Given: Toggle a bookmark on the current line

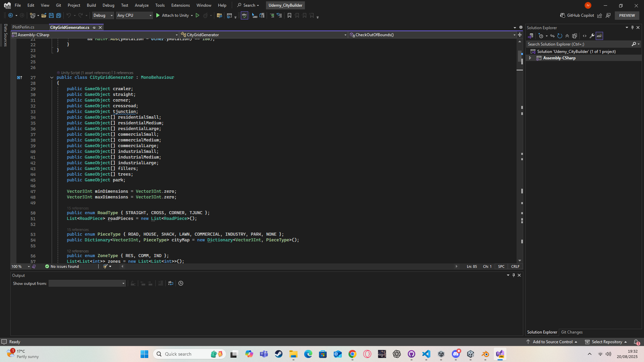Looking at the screenshot, I should click(289, 15).
